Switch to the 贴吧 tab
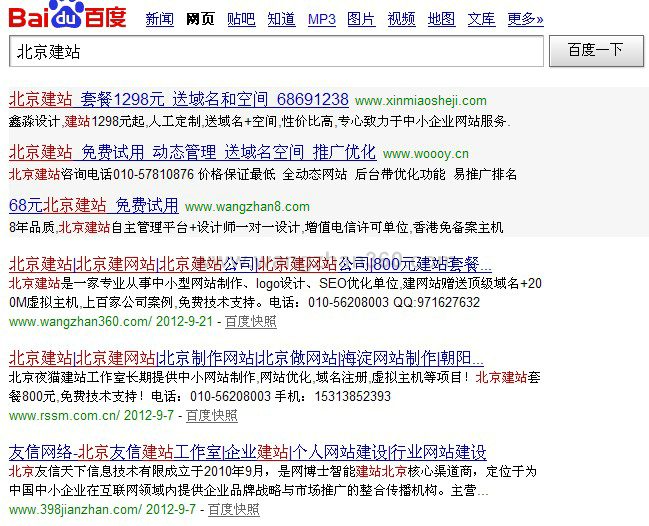This screenshot has width=649, height=526. [241, 19]
